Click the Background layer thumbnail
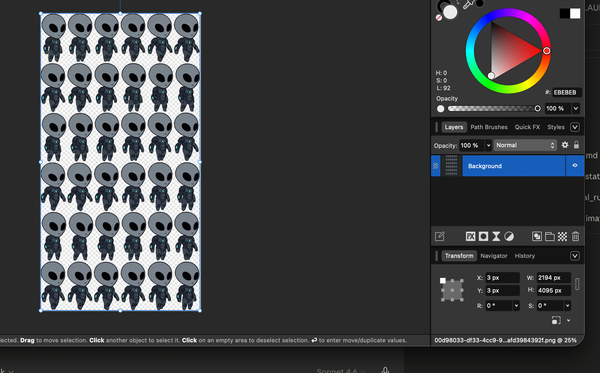This screenshot has width=600, height=373. (x=452, y=166)
